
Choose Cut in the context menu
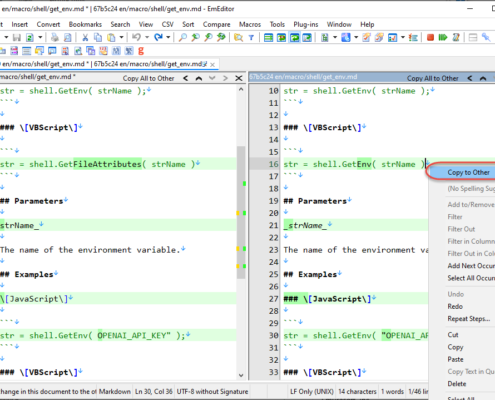pos(453,334)
